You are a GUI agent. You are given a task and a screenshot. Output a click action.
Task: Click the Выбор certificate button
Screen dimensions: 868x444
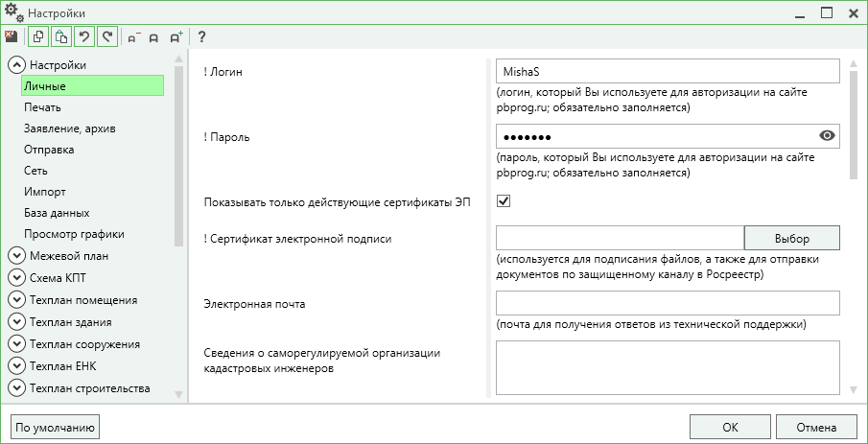click(x=791, y=238)
